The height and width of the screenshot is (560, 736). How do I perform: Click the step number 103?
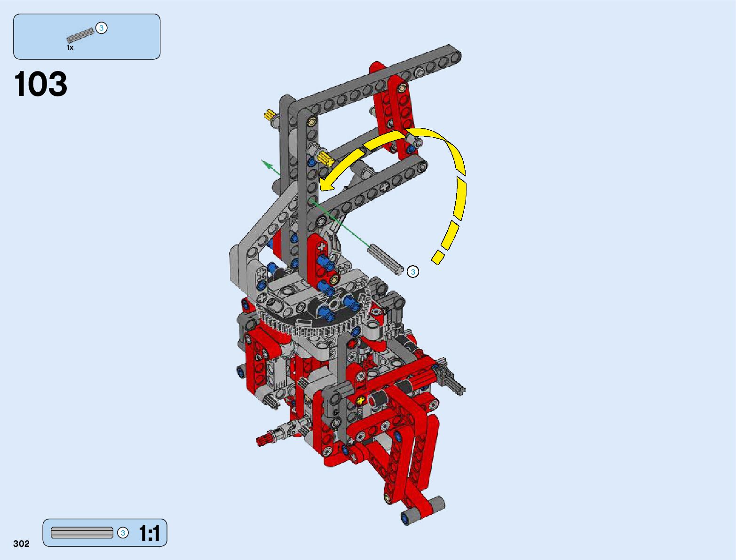coord(41,85)
